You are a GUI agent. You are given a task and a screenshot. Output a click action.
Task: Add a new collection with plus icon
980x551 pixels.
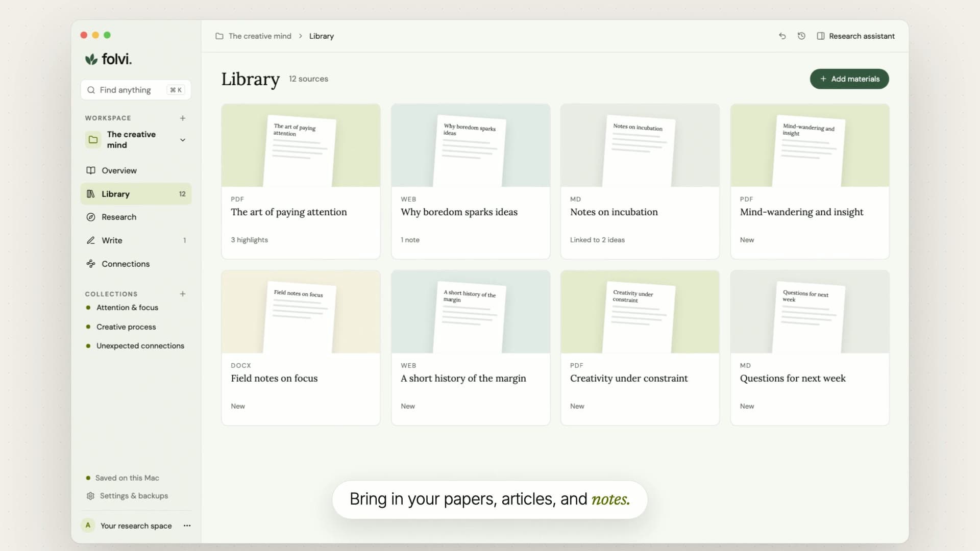tap(183, 294)
